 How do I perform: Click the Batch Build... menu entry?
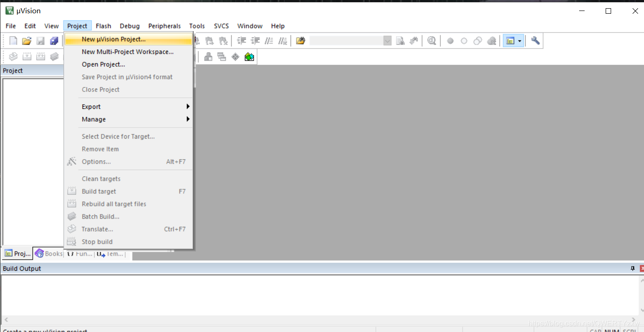coord(129,216)
